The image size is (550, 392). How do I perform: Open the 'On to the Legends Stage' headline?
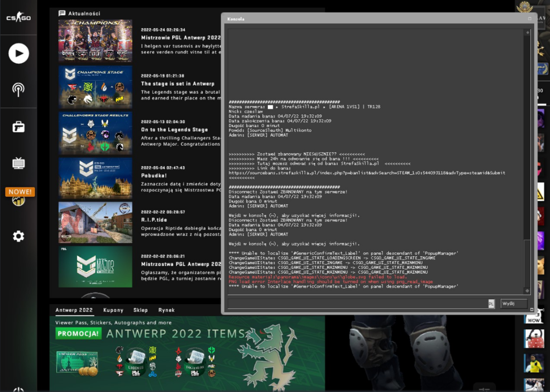pyautogui.click(x=174, y=130)
